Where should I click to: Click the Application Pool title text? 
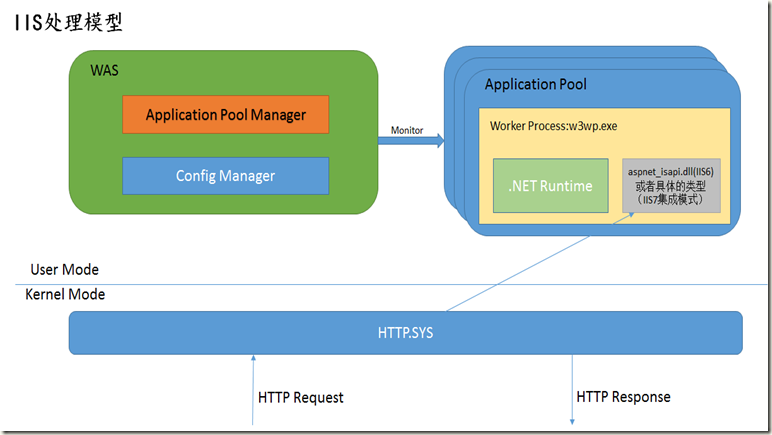coord(536,85)
